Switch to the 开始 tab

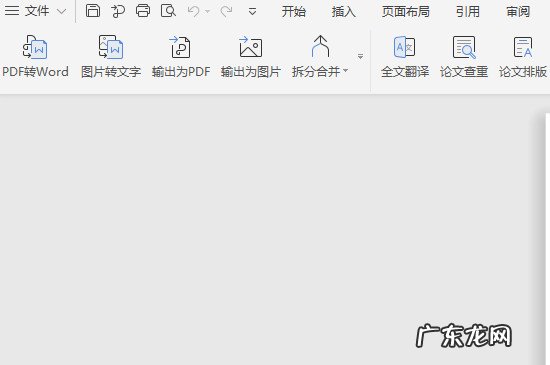(294, 12)
